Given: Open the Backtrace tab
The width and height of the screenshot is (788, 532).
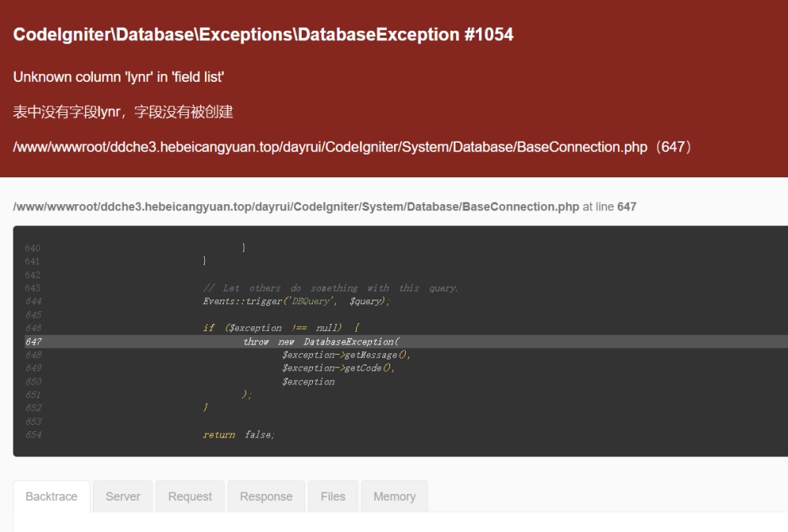Looking at the screenshot, I should click(x=51, y=497).
